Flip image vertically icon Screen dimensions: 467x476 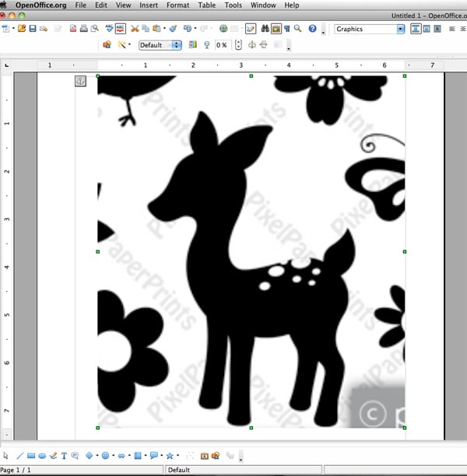tap(263, 45)
